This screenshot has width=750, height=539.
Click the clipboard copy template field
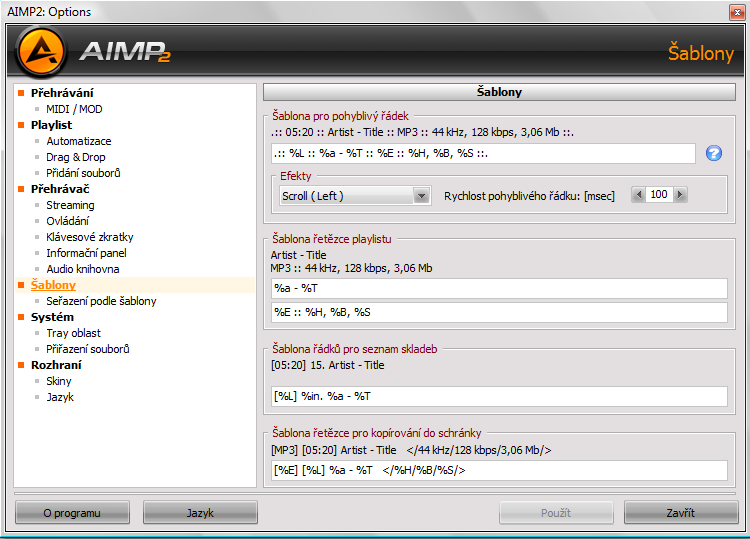[499, 470]
